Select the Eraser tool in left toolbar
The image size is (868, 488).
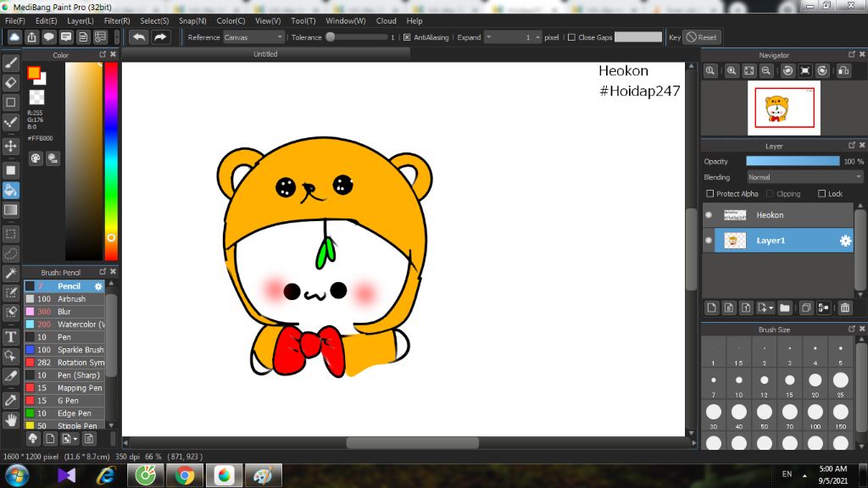[x=11, y=82]
